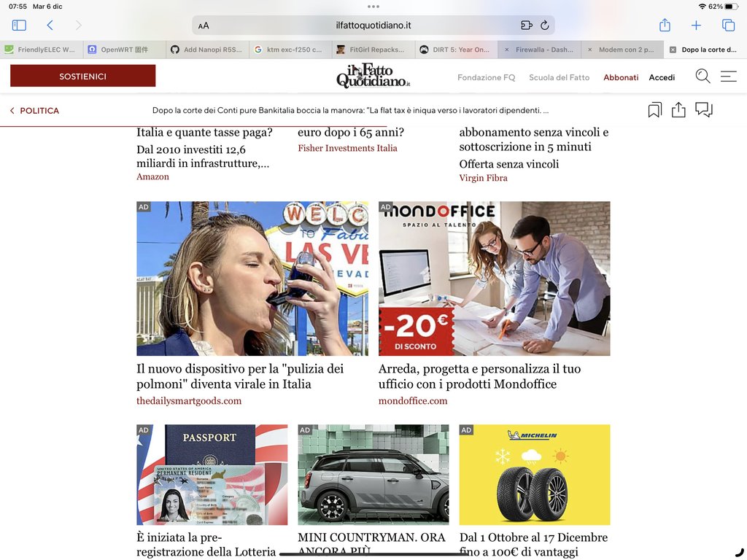747x560 pixels.
Task: Click thedailysmartgoods.com link
Action: tap(189, 401)
